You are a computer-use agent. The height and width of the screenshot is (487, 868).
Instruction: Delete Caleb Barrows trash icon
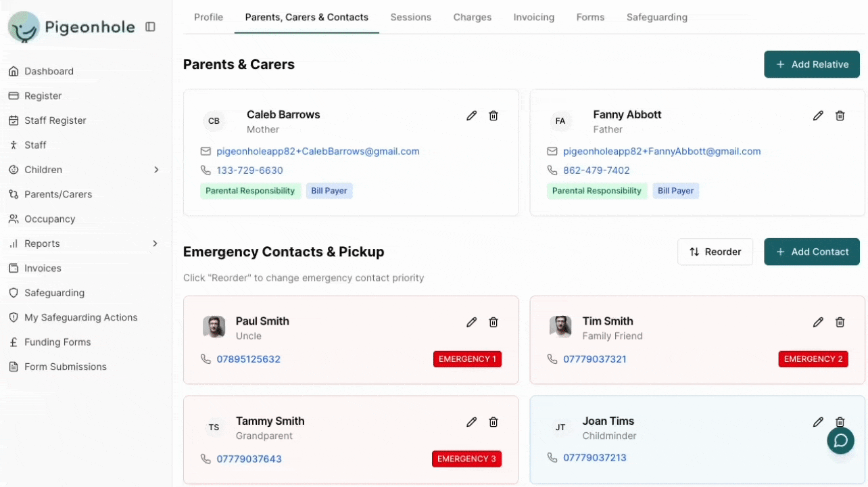[x=493, y=116]
